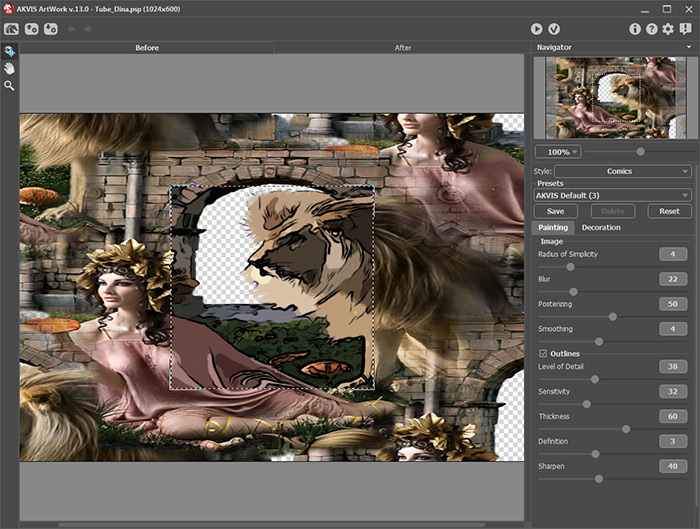Click the Blur value field
This screenshot has height=529, width=700.
click(x=673, y=279)
